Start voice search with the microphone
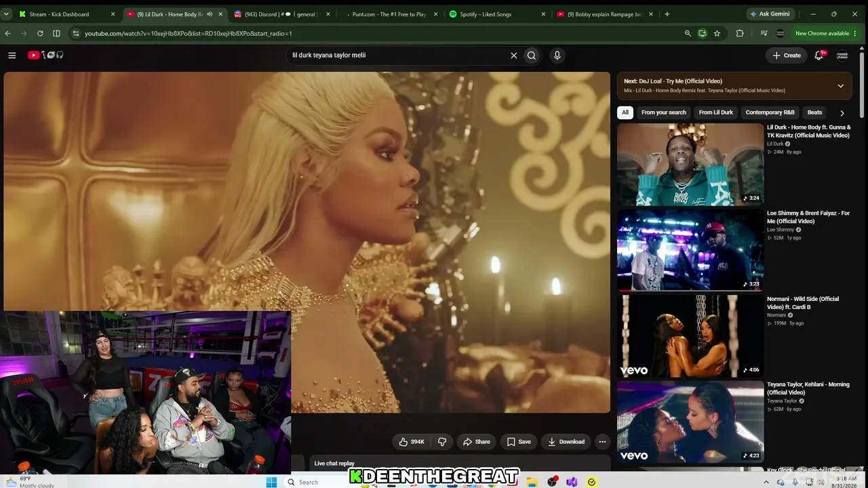The image size is (868, 488). [557, 56]
